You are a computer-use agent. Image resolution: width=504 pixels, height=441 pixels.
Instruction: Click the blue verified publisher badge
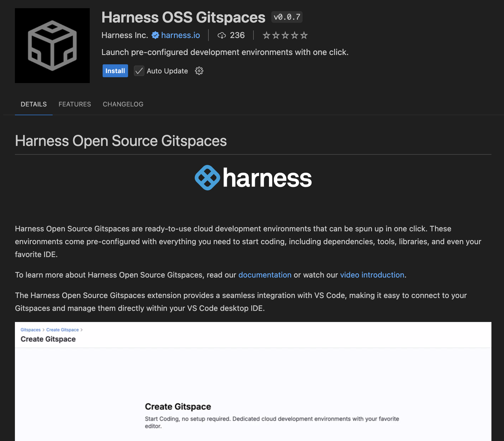click(x=155, y=35)
